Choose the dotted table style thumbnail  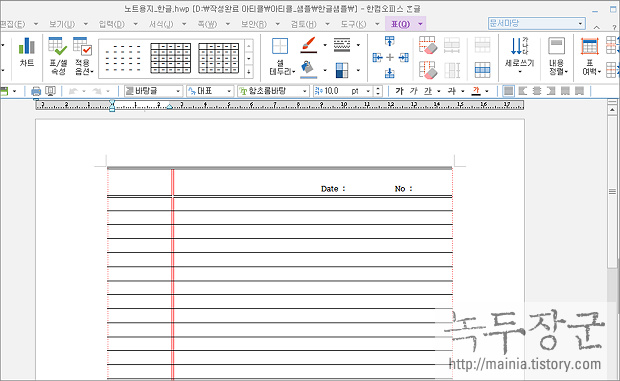(123, 58)
